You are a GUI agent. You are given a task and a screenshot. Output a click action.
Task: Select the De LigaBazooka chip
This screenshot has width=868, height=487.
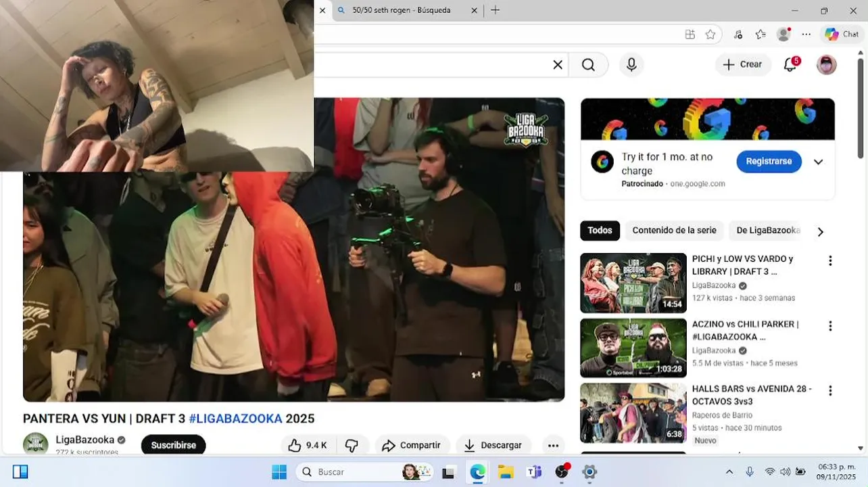coord(767,231)
